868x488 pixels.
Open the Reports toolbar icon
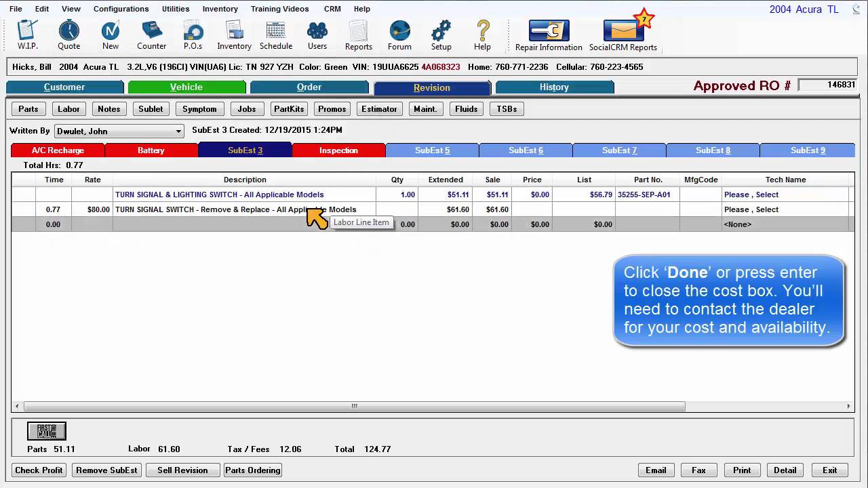click(x=358, y=35)
